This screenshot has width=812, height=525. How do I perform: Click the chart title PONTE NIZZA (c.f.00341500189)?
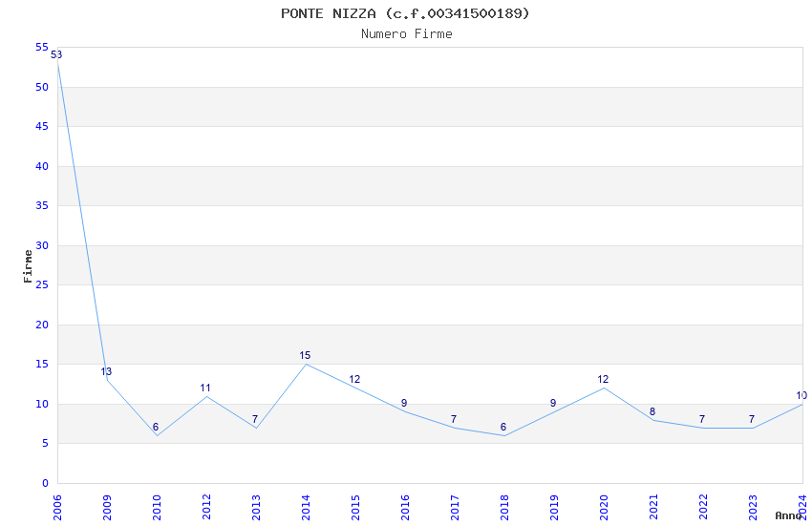pyautogui.click(x=405, y=13)
